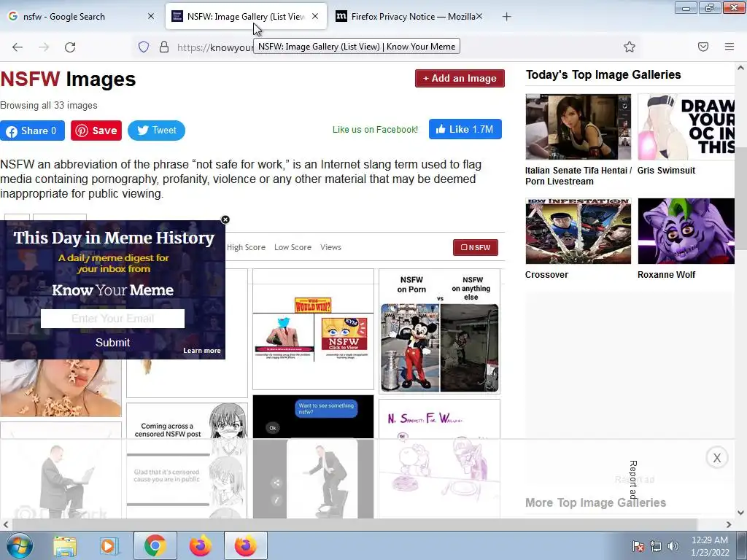Open the shield tracking protection icon
Viewport: 747px width, 560px height.
[x=144, y=47]
